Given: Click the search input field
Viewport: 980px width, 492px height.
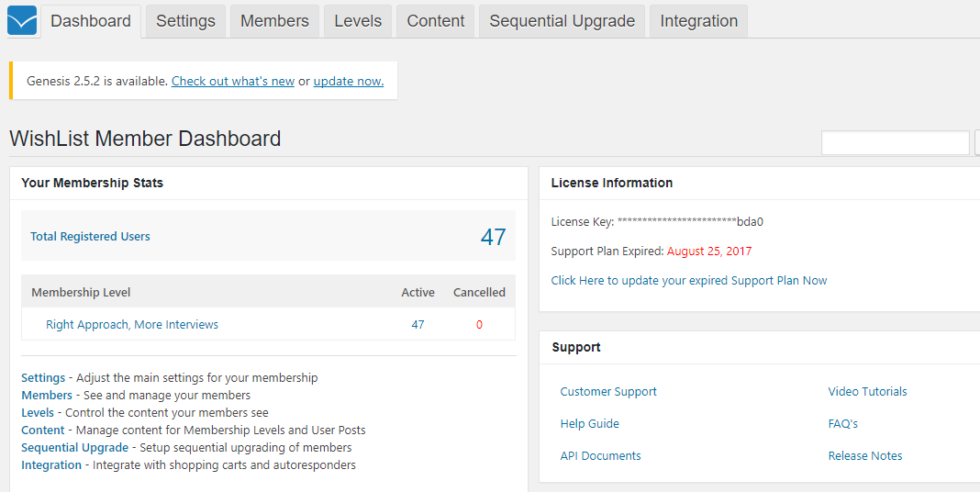Looking at the screenshot, I should coord(895,143).
